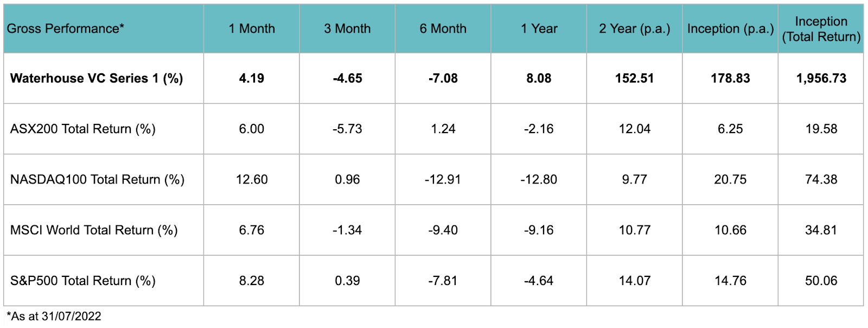Click the S&P500 inception total 50.06
Screen dimensions: 868x328
click(x=821, y=280)
